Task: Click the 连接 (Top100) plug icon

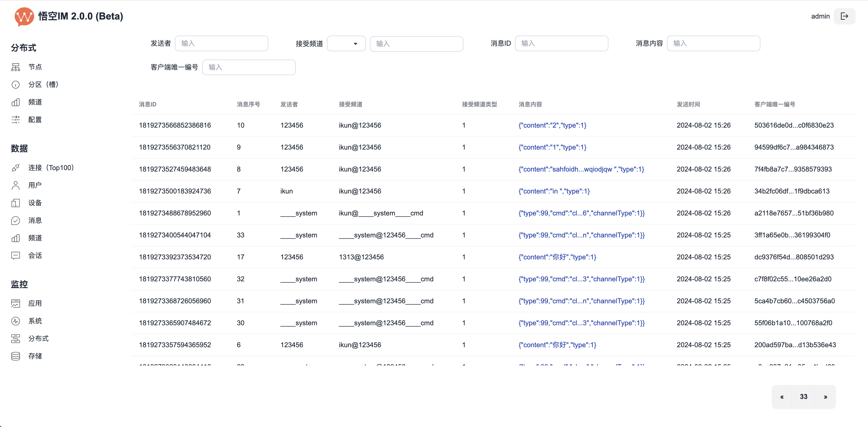Action: click(x=16, y=168)
